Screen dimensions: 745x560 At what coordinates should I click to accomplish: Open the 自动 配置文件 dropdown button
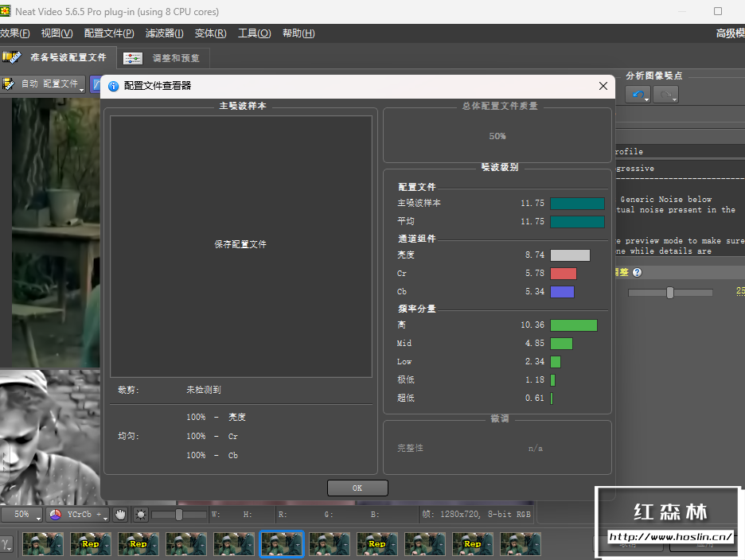pyautogui.click(x=43, y=84)
